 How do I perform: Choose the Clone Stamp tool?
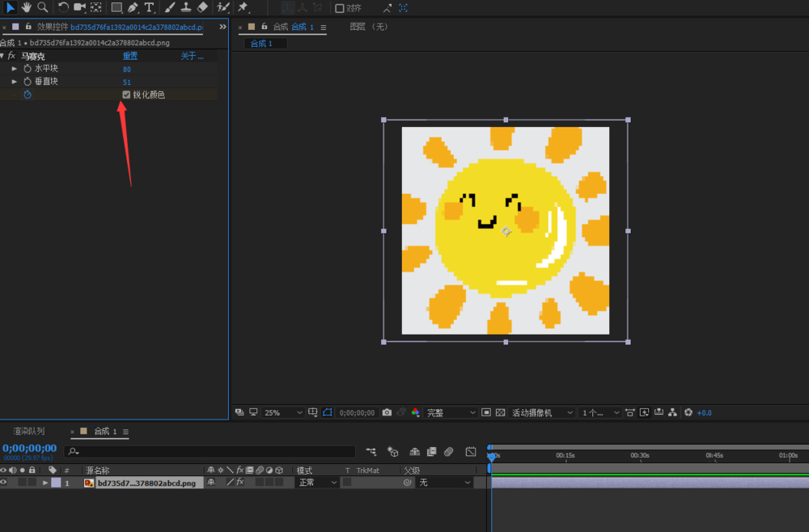[185, 7]
